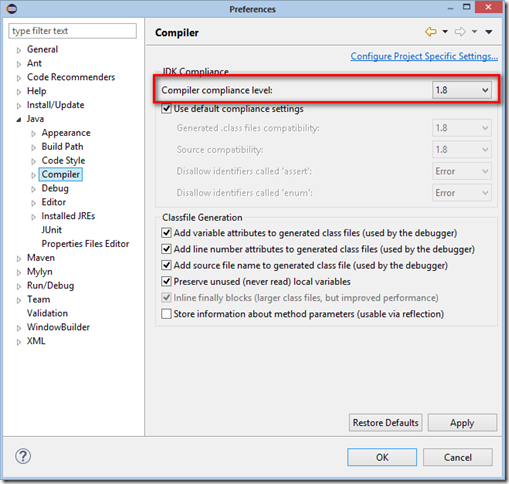Select Code Style under Java
This screenshot has height=484, width=509.
pos(63,160)
